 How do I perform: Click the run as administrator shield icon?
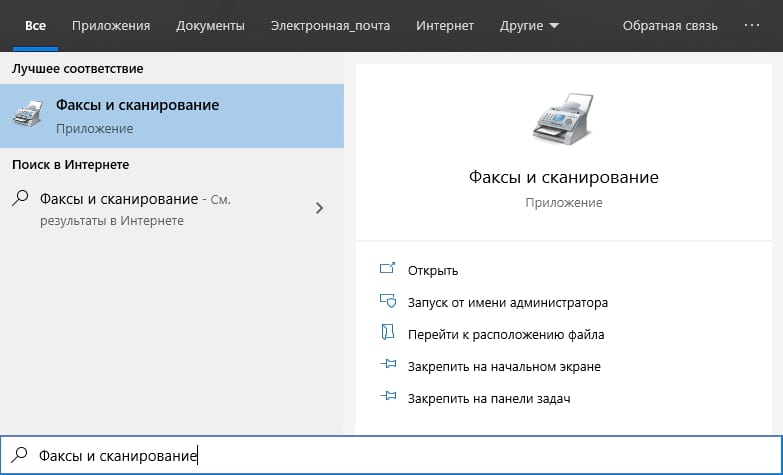click(388, 302)
